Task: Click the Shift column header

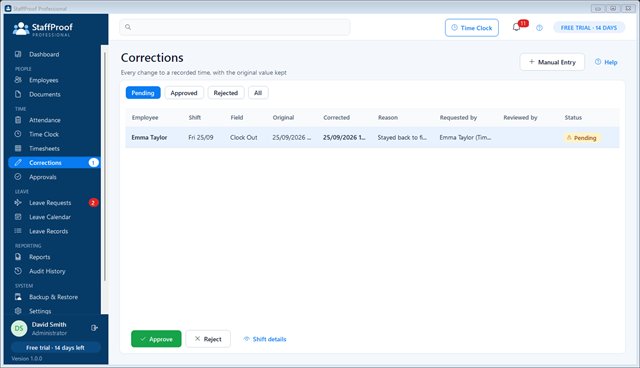Action: click(195, 117)
